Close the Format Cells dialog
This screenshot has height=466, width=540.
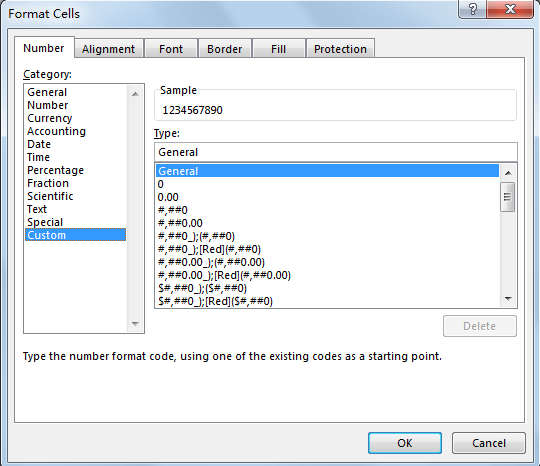(x=510, y=9)
